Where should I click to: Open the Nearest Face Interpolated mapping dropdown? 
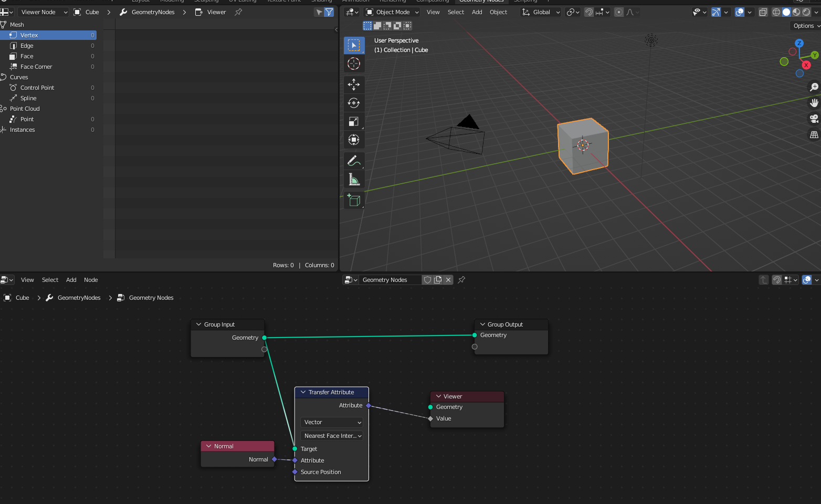(x=332, y=436)
